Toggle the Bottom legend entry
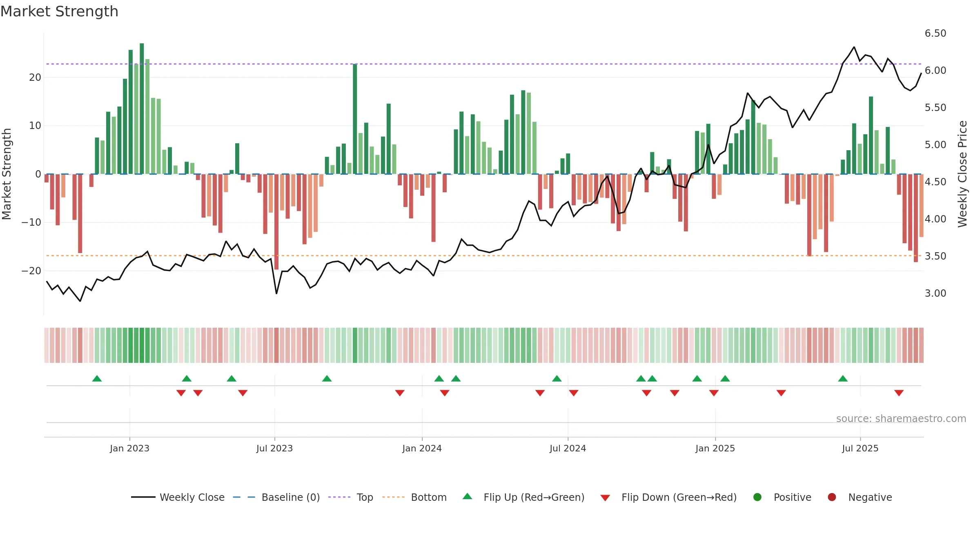This screenshot has width=980, height=551. tap(414, 497)
